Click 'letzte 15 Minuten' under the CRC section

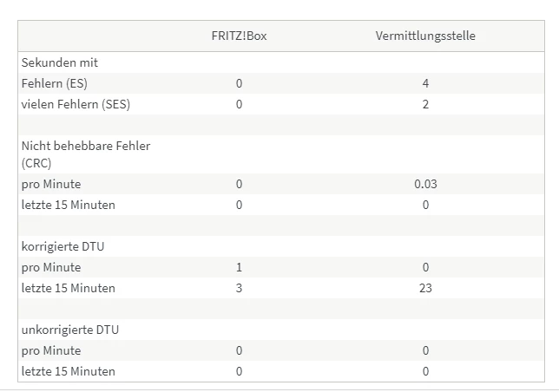(68, 205)
